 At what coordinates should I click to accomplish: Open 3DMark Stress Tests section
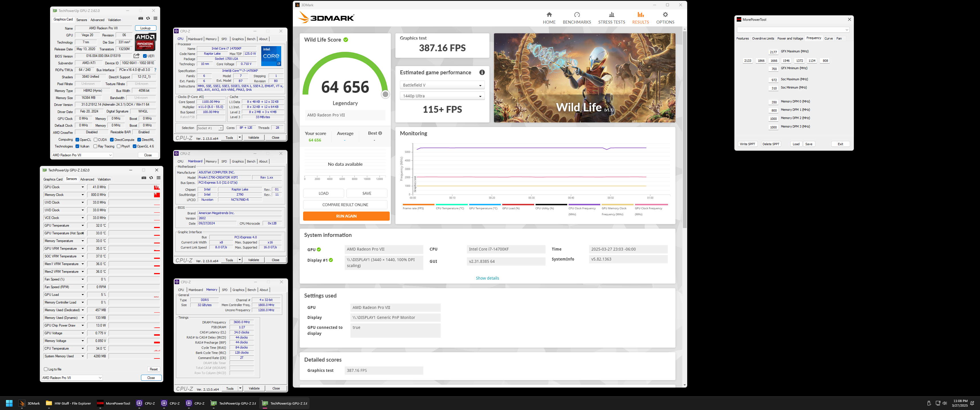pos(611,18)
